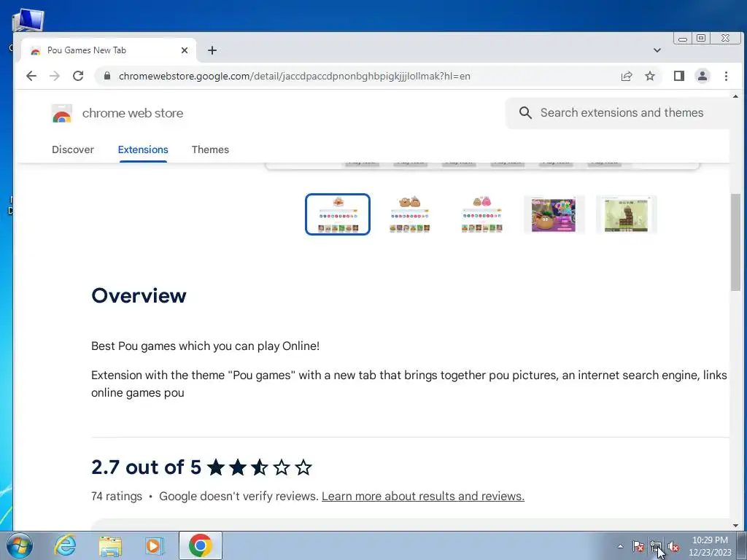Click the scrollbar up arrow
Viewport: 747px width, 560px height.
[x=735, y=97]
